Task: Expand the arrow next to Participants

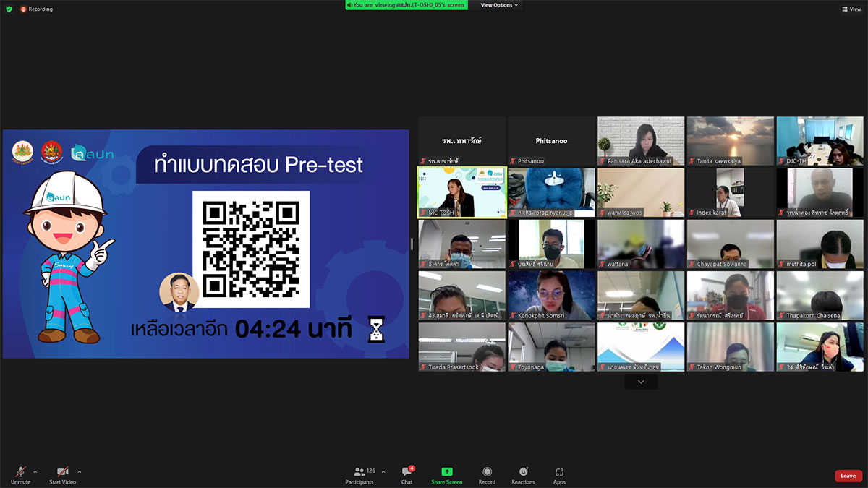Action: point(383,472)
